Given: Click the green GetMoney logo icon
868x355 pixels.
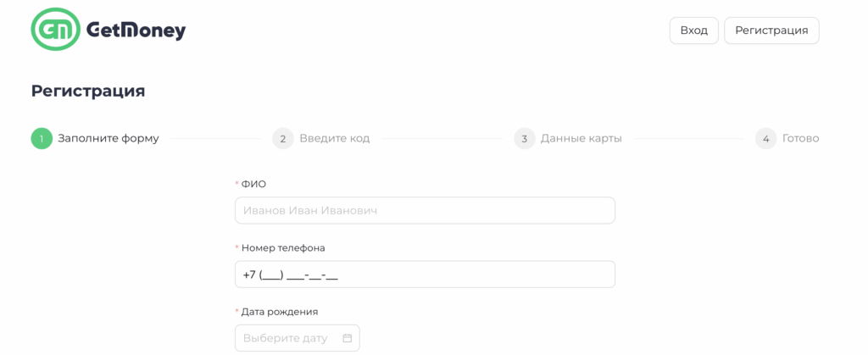Looking at the screenshot, I should coord(56,31).
